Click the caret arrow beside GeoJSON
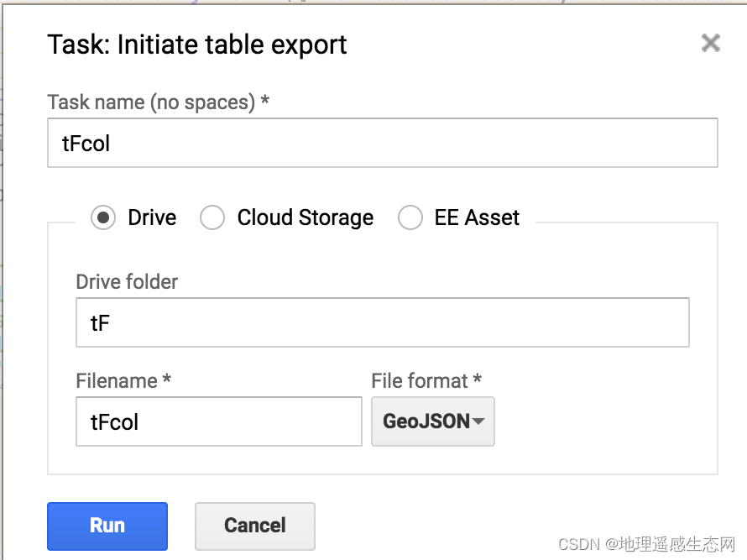Screen dimensions: 747x560 [x=478, y=421]
